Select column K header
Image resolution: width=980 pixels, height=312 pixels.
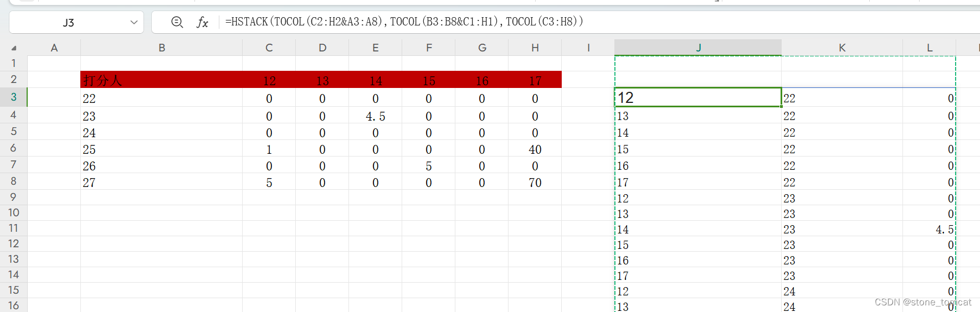[x=842, y=48]
